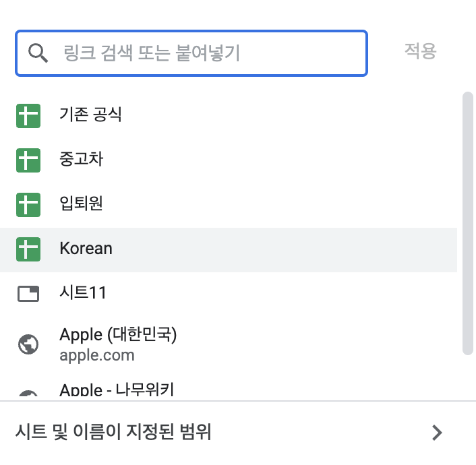Screen dimensions: 476x465
Task: Click the vertical scrollbar of the suggestions list
Action: click(x=468, y=223)
